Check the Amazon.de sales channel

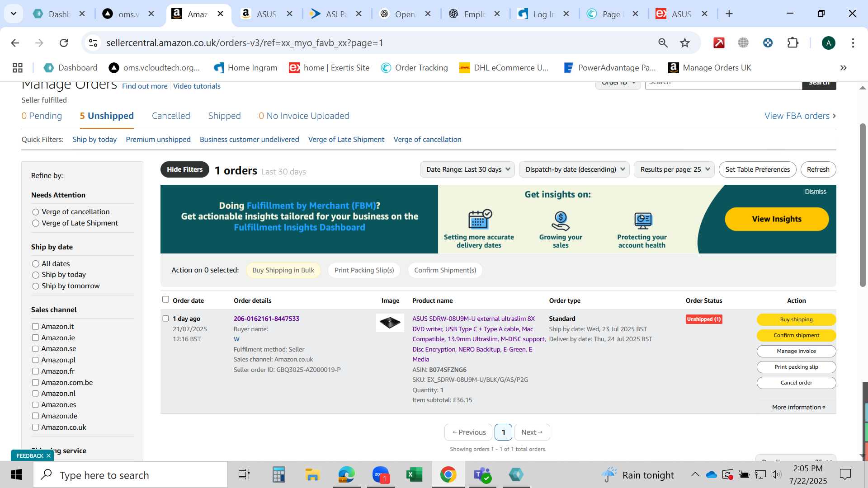click(x=35, y=416)
